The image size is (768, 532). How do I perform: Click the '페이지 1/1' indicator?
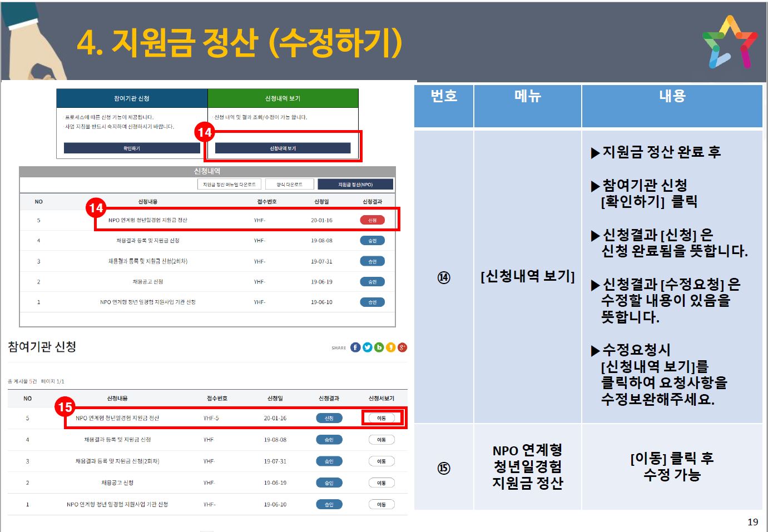(x=53, y=381)
